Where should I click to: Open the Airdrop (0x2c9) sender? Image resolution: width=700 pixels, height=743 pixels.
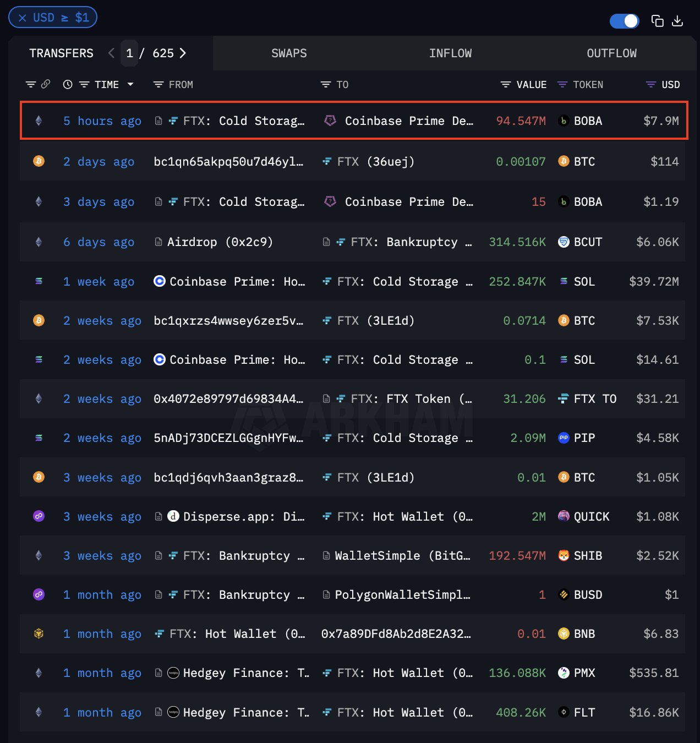pyautogui.click(x=220, y=242)
